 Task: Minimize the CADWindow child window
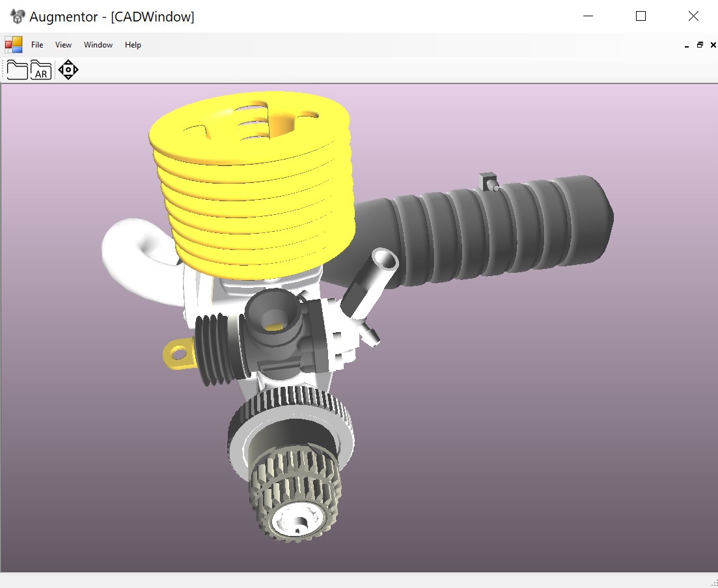687,46
